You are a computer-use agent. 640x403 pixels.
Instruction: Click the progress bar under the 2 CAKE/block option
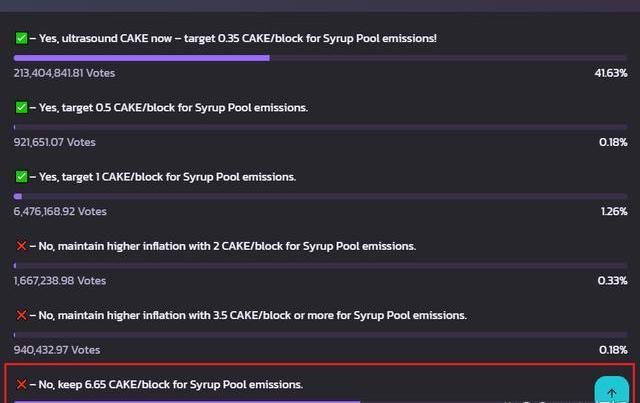point(320,265)
